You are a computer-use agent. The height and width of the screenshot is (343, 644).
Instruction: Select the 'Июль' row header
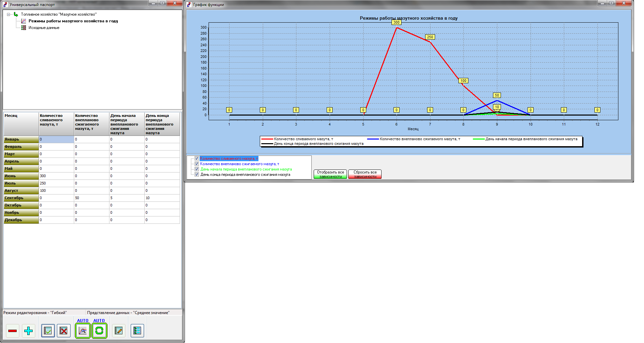(x=21, y=183)
